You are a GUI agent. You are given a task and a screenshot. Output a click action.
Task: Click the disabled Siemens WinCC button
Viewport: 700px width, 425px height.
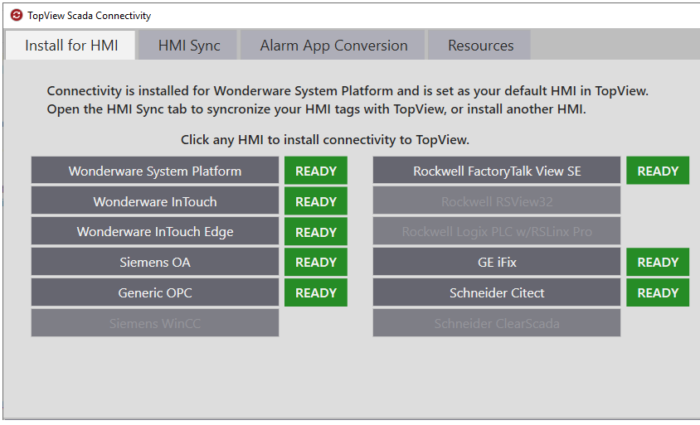pyautogui.click(x=155, y=323)
